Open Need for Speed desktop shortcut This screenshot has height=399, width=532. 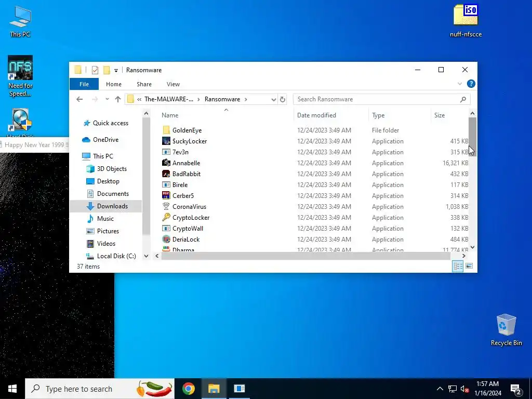(20, 76)
